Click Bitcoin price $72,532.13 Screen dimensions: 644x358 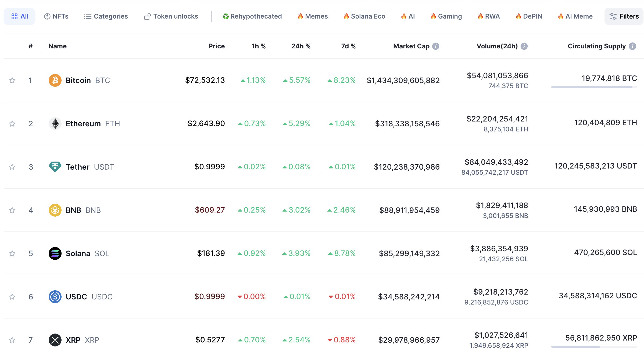pyautogui.click(x=205, y=80)
